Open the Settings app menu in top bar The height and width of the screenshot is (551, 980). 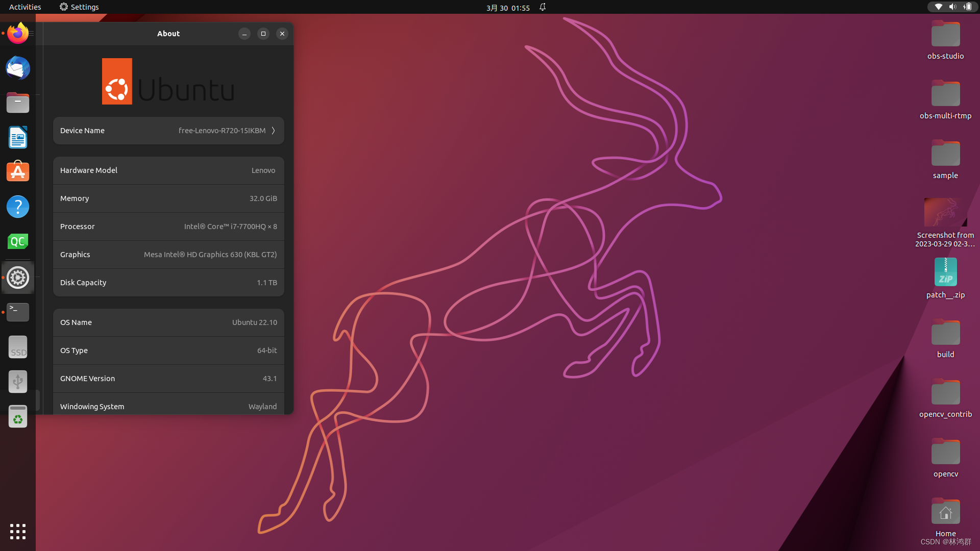pyautogui.click(x=79, y=7)
